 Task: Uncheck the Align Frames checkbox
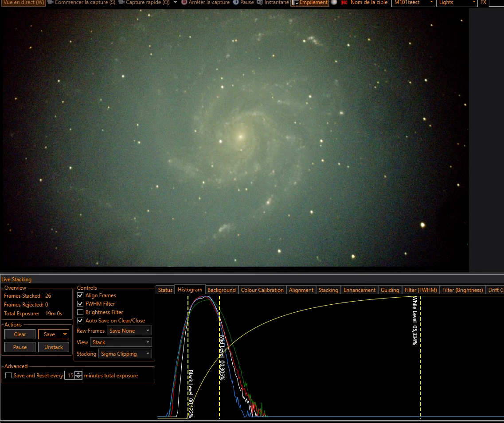click(x=80, y=295)
